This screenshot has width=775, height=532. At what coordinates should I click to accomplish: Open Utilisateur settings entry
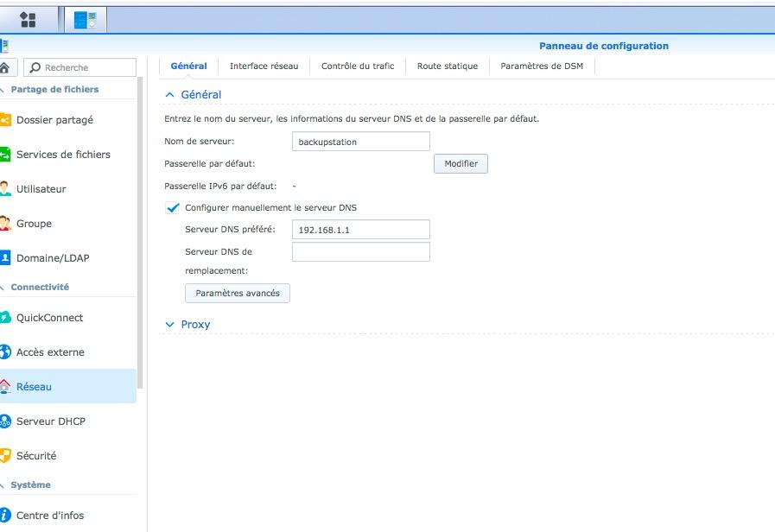coord(68,188)
